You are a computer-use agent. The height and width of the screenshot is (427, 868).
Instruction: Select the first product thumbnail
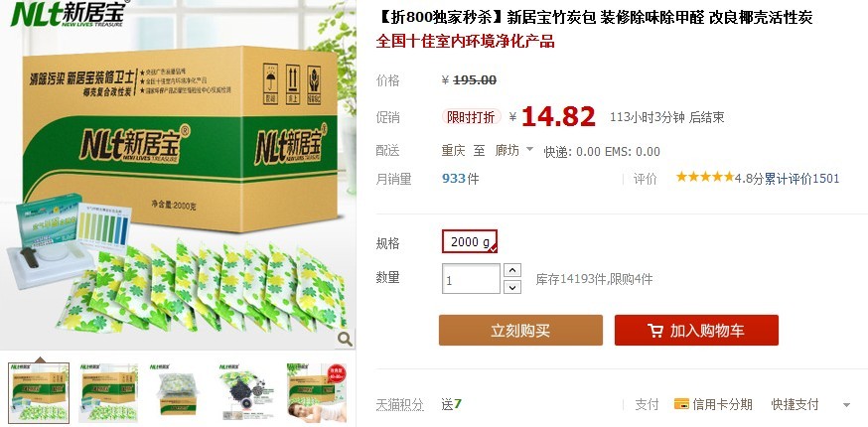tap(39, 393)
